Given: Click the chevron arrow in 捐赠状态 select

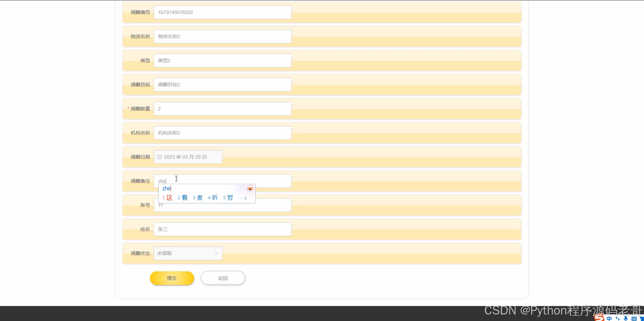Looking at the screenshot, I should click(216, 253).
